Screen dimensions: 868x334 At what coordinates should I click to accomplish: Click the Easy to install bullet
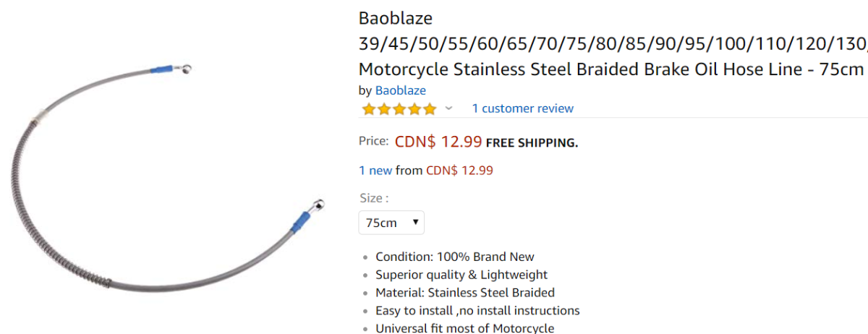click(477, 311)
